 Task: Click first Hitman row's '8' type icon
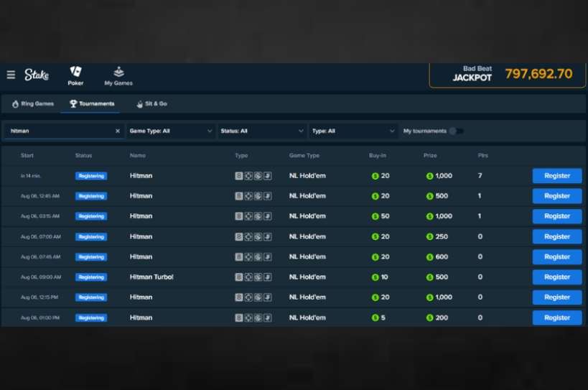[x=239, y=176]
